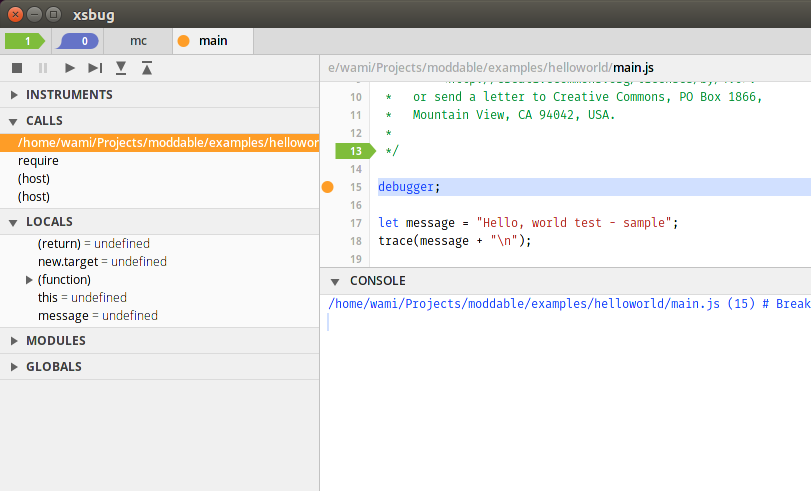Click the message = undefined local

tap(98, 316)
